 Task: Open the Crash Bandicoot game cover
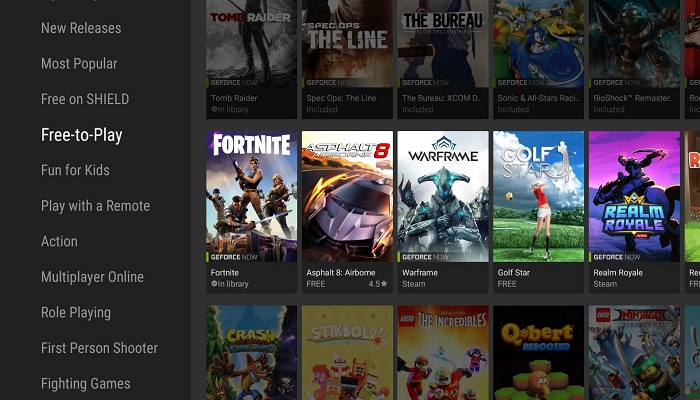point(251,353)
